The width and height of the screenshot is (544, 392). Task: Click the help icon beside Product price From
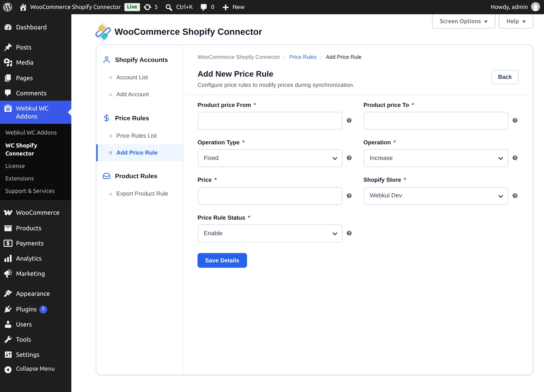349,120
